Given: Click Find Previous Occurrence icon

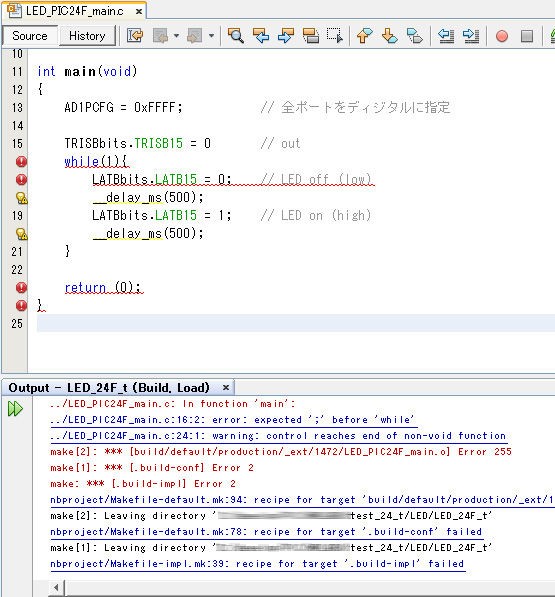Looking at the screenshot, I should click(x=261, y=36).
